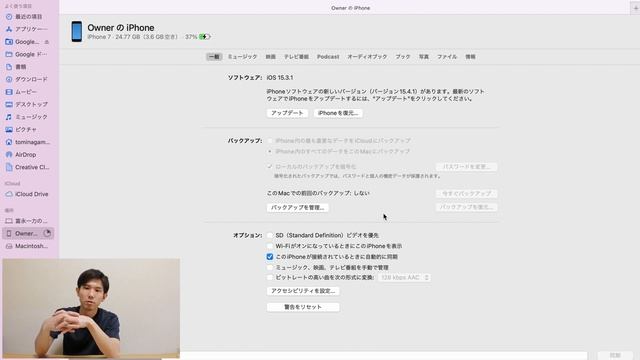The image size is (640, 360).
Task: Click the sync progress icon beside Owner
Action: pos(47,233)
